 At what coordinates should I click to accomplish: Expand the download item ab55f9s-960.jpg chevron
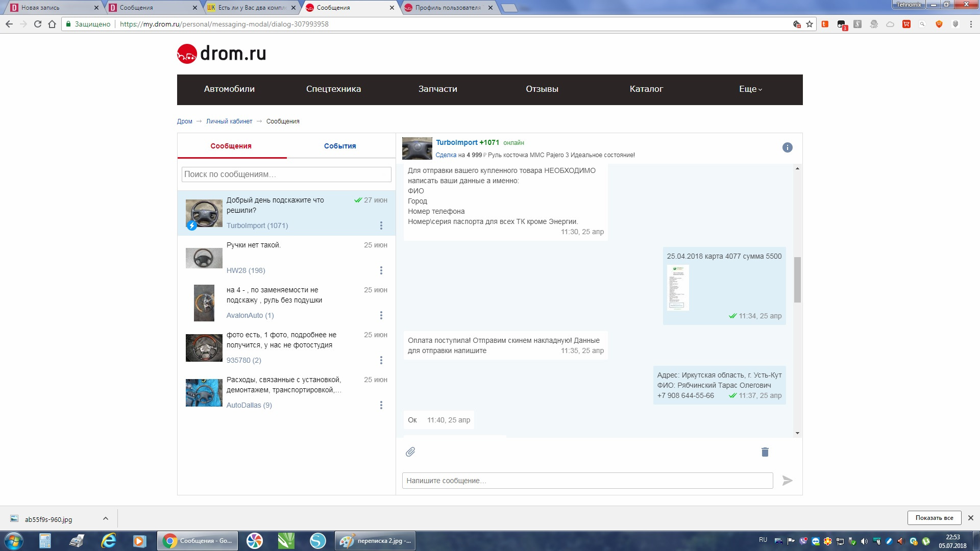pyautogui.click(x=105, y=518)
